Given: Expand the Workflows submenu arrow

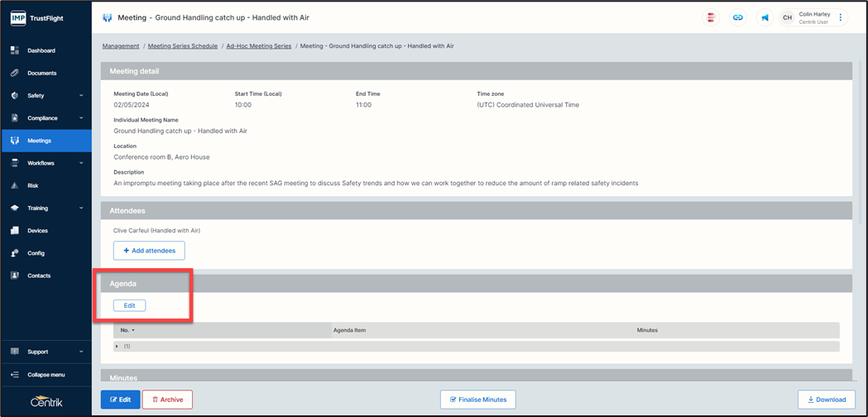Looking at the screenshot, I should [x=81, y=164].
